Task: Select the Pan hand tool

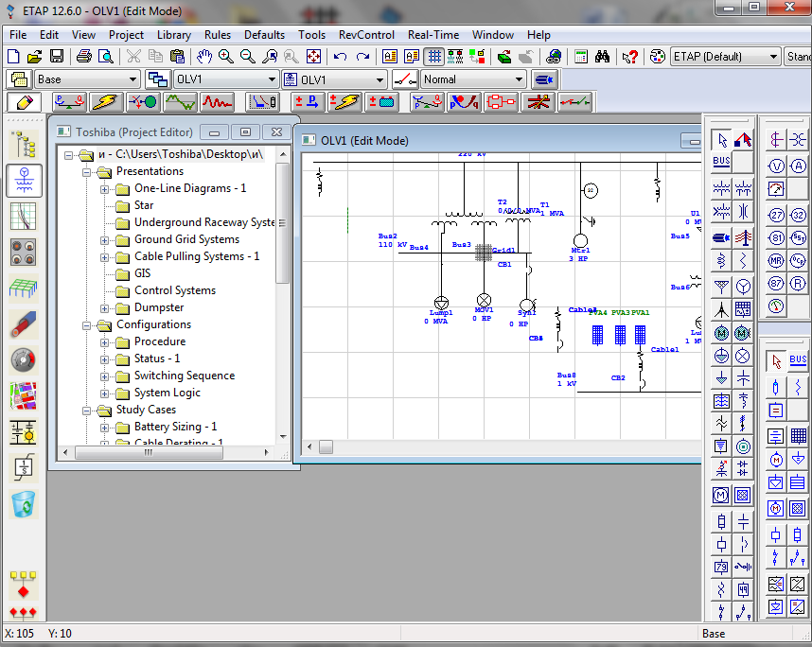Action: tap(204, 57)
